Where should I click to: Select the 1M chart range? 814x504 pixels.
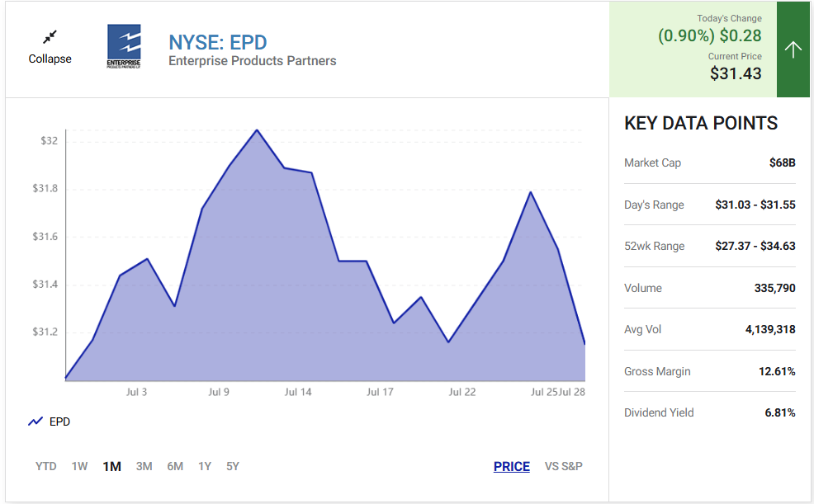click(111, 466)
